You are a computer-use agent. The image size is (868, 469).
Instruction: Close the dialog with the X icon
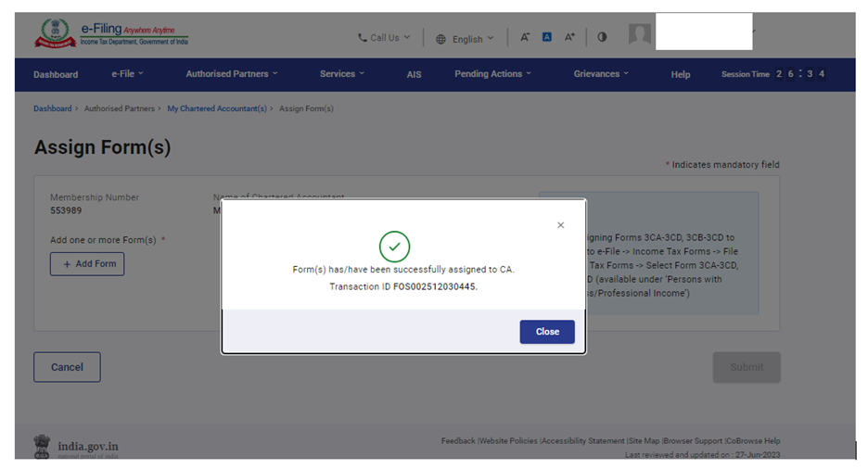(560, 225)
